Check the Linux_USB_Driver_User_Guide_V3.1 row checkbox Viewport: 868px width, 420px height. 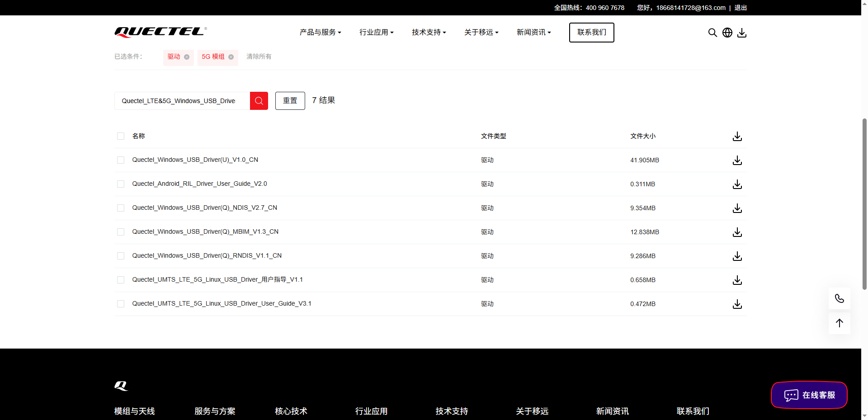(121, 304)
